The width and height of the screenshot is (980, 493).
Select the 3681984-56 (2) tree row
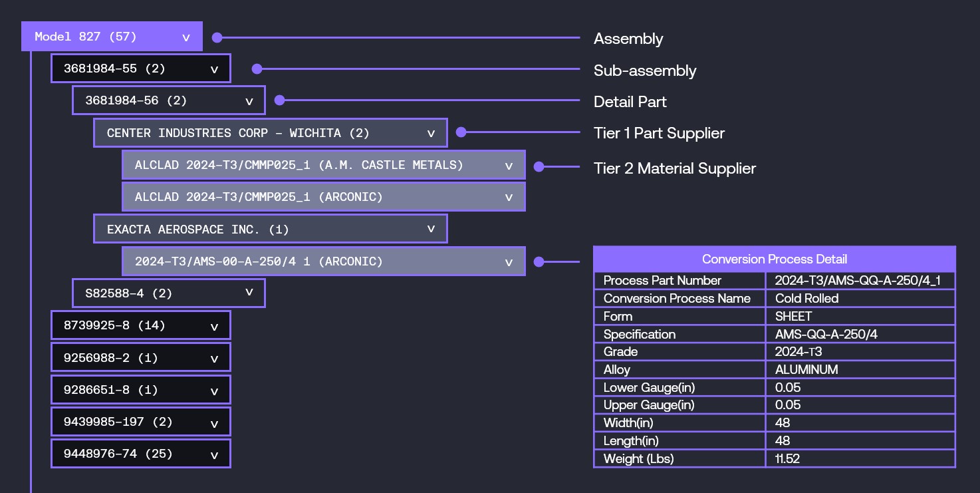pyautogui.click(x=169, y=100)
